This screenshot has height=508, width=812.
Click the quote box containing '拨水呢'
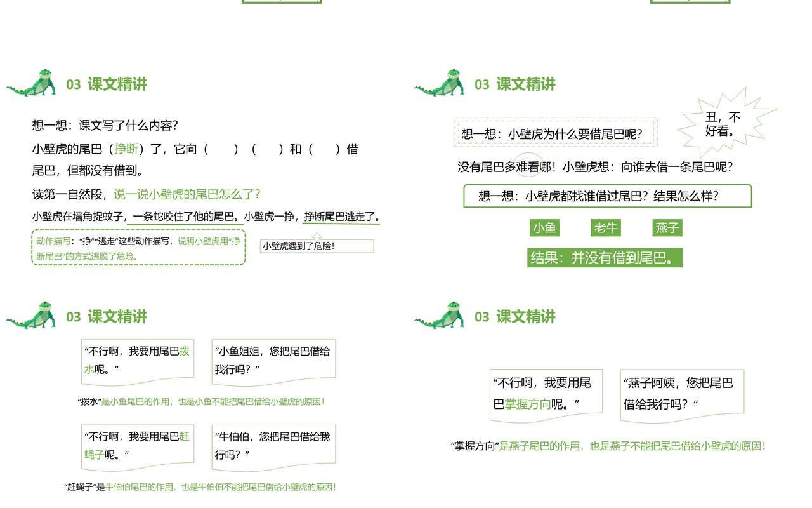click(x=138, y=363)
